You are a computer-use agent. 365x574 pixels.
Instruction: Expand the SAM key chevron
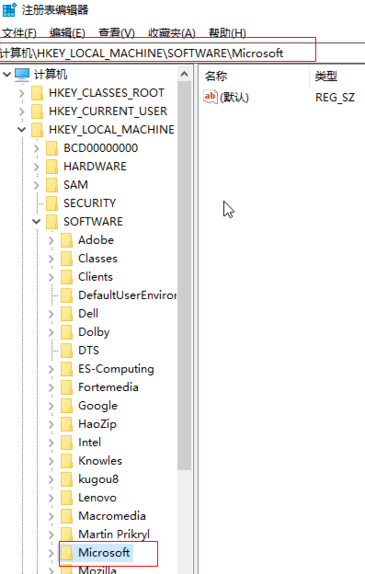tap(36, 185)
